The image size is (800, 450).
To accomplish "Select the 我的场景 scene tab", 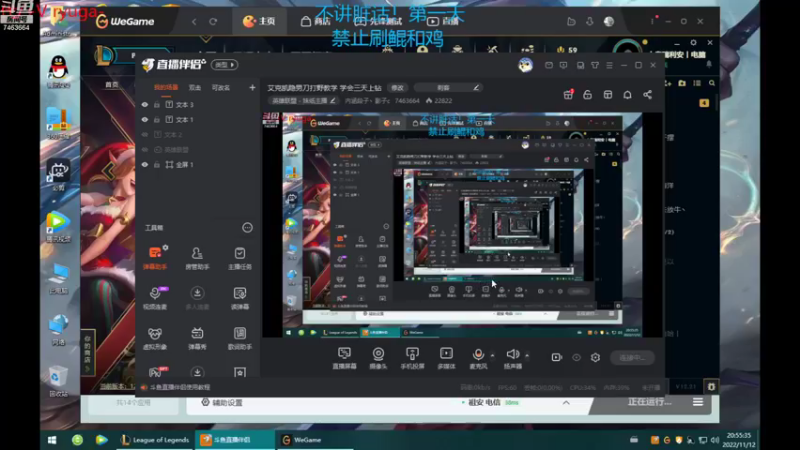I will [x=166, y=88].
